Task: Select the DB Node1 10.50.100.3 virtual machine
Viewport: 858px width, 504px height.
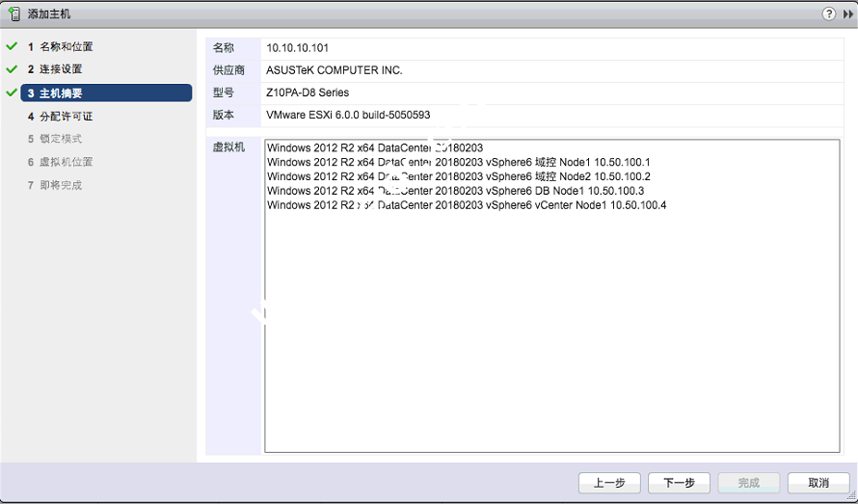Action: tap(455, 191)
